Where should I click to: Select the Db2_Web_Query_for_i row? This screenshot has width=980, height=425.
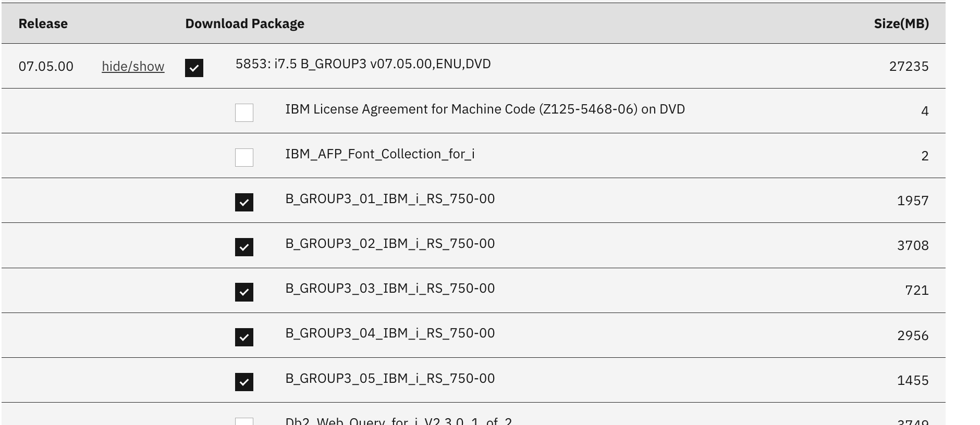point(397,421)
